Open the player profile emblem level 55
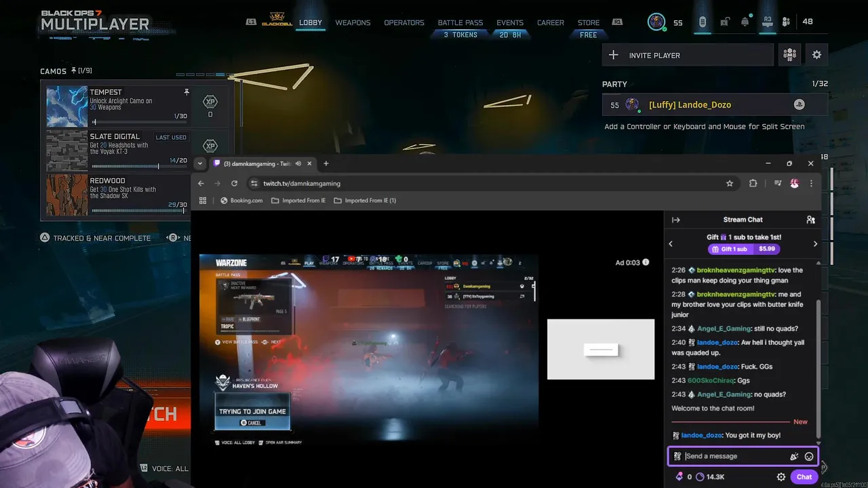The height and width of the screenshot is (488, 868). coord(656,22)
